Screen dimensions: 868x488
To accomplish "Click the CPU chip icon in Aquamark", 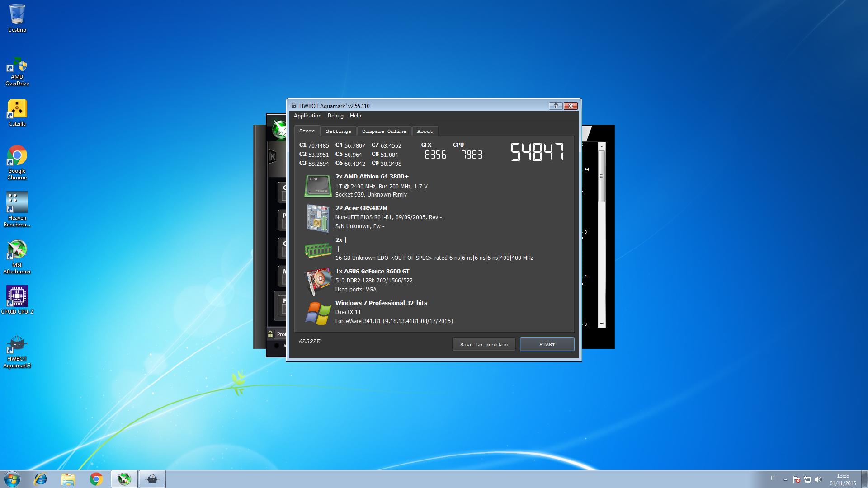I will 318,186.
